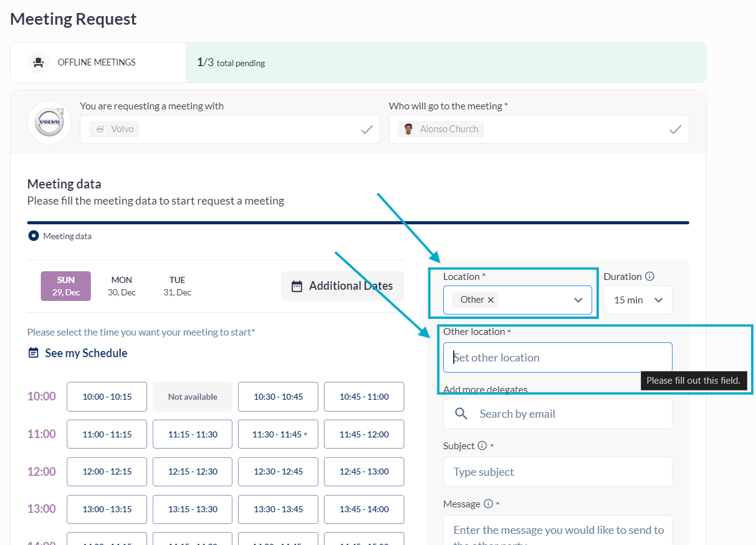Click the search magnifier icon for delegates

[x=461, y=414]
